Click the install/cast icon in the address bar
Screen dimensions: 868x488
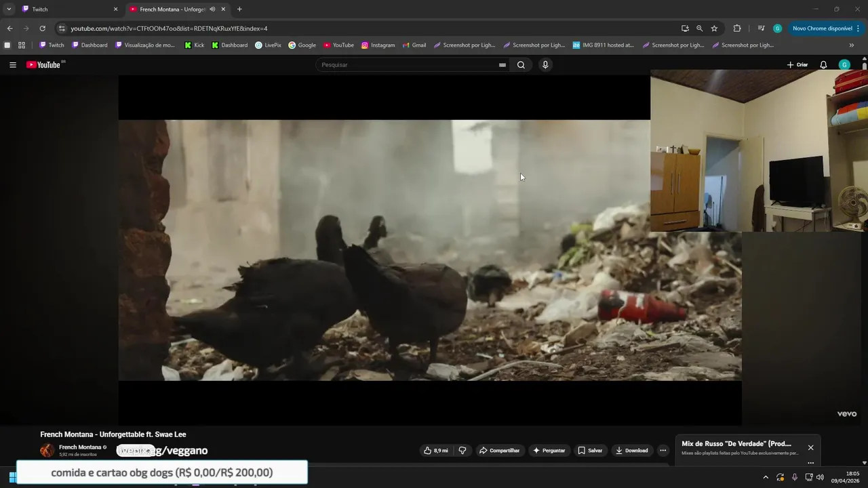[685, 28]
